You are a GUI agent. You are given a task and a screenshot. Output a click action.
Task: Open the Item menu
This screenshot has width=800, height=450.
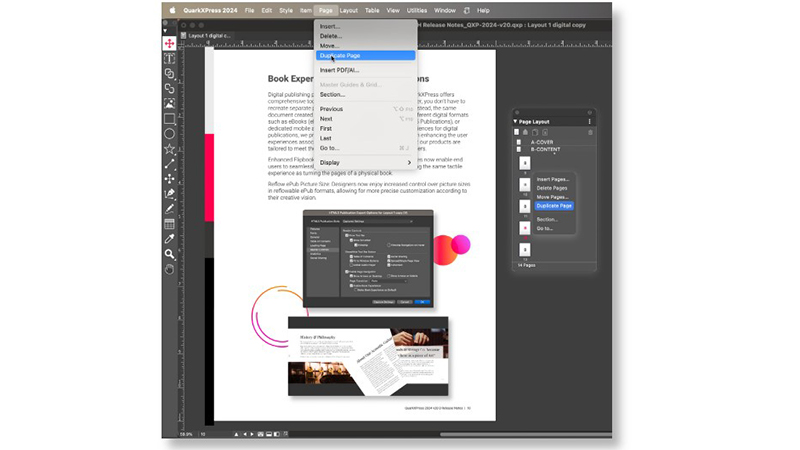[x=306, y=10]
